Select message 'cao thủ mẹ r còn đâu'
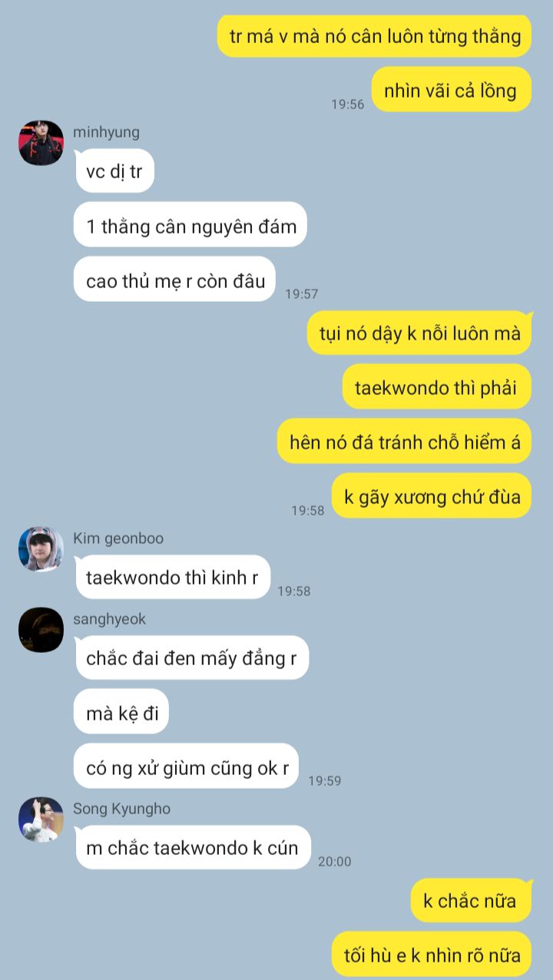Screen dimensions: 553x980 pos(175,280)
